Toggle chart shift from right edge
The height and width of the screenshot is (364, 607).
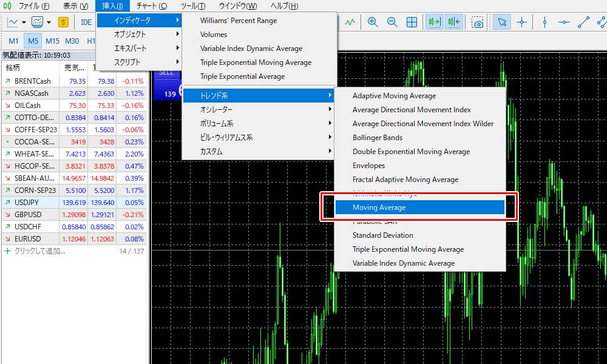pos(455,22)
